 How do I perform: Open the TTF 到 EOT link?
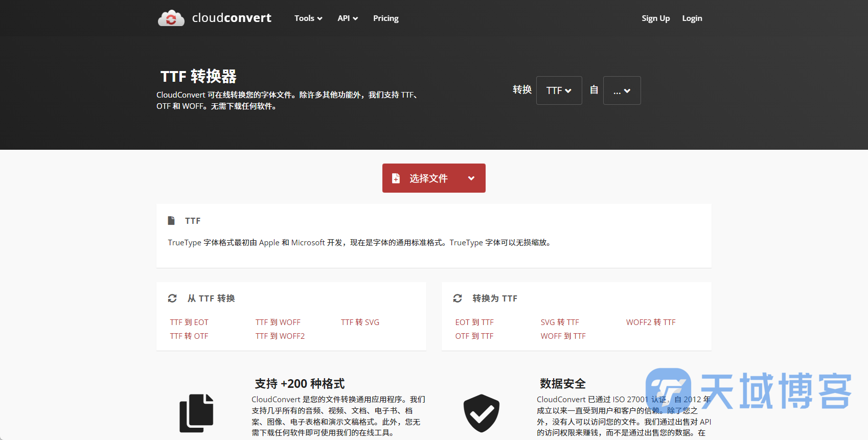(x=189, y=322)
